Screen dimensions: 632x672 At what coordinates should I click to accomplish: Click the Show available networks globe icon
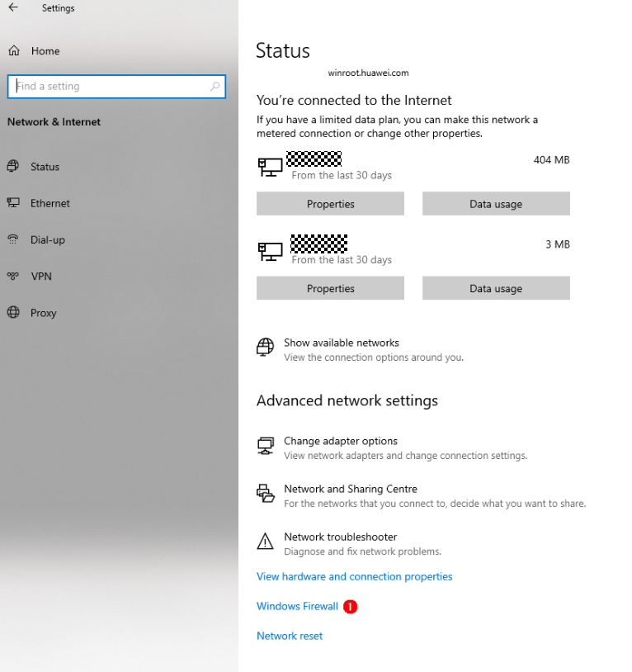265,347
